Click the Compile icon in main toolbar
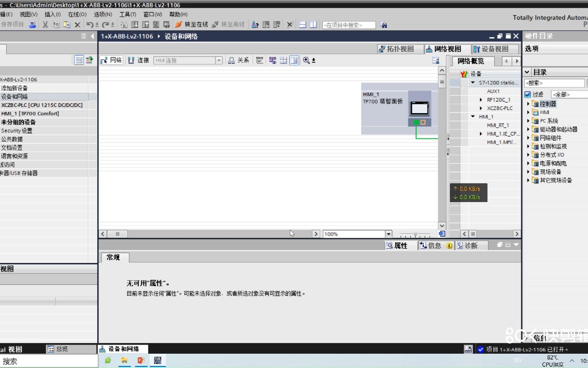The image size is (588, 368). (x=124, y=25)
